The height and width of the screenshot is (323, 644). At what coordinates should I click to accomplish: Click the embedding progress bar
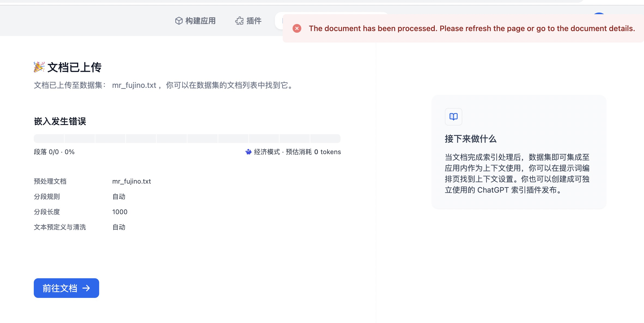click(x=187, y=139)
